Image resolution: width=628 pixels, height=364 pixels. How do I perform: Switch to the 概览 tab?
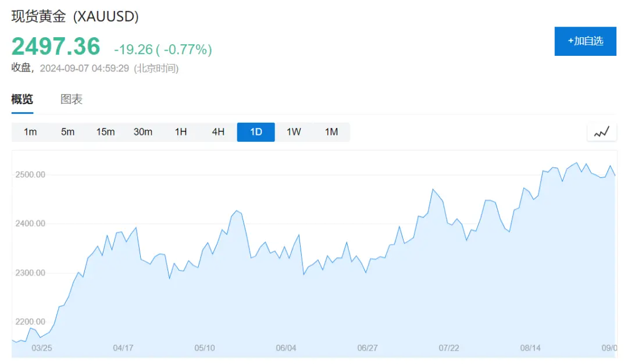(x=22, y=99)
